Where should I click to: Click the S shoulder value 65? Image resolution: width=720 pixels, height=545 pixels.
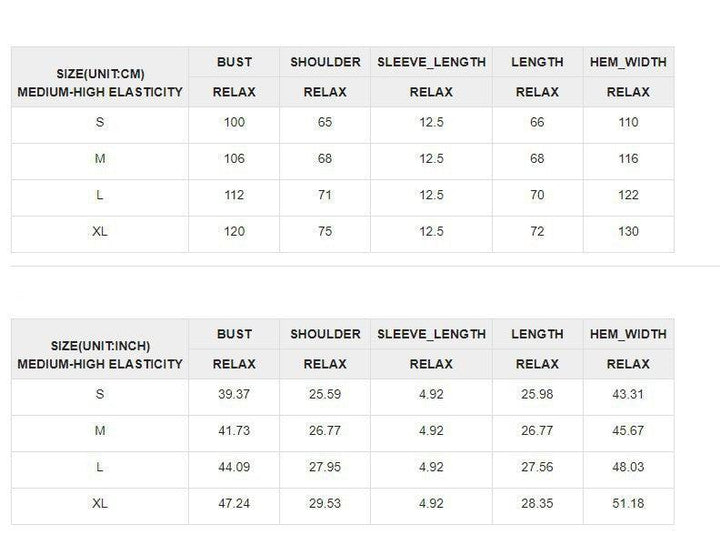pos(325,122)
